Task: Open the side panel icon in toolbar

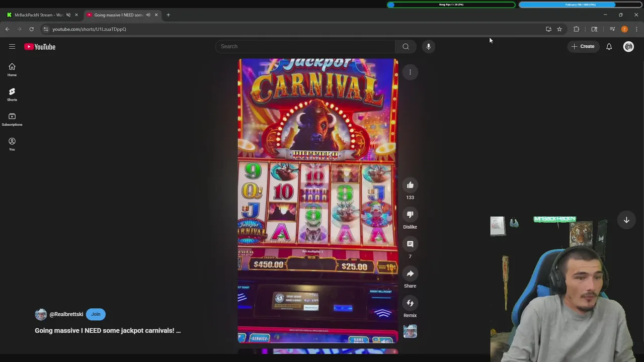Action: click(x=594, y=29)
